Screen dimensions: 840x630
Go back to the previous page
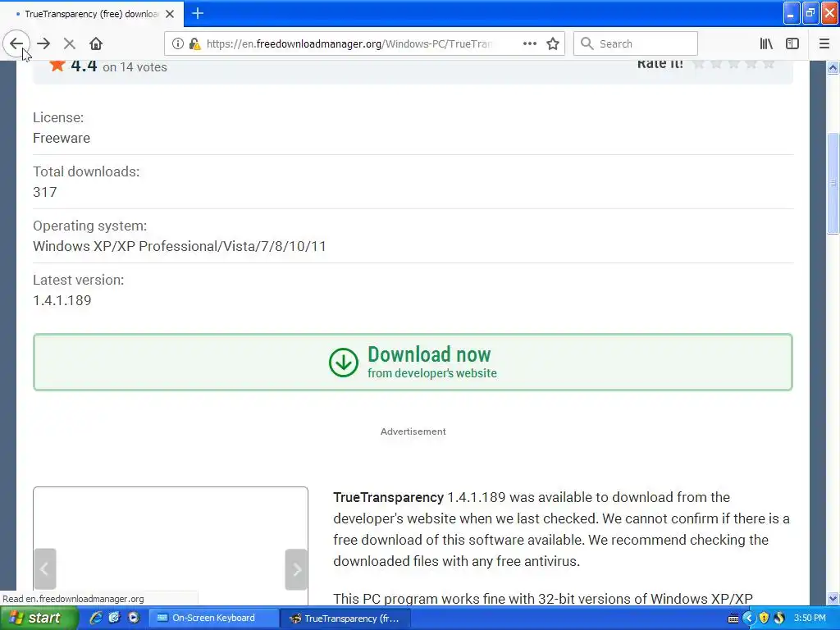click(16, 43)
